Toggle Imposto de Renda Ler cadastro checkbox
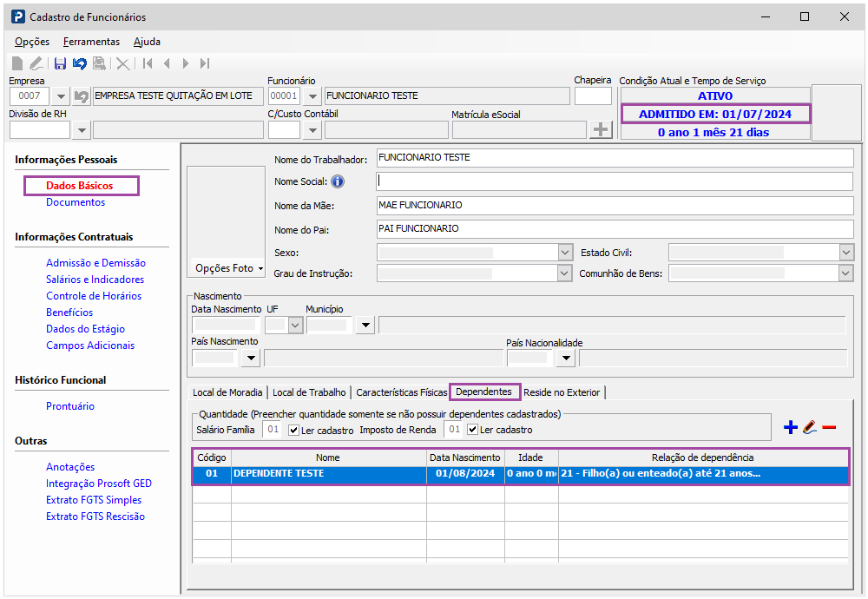Screen dimensions: 868x599 [472, 430]
